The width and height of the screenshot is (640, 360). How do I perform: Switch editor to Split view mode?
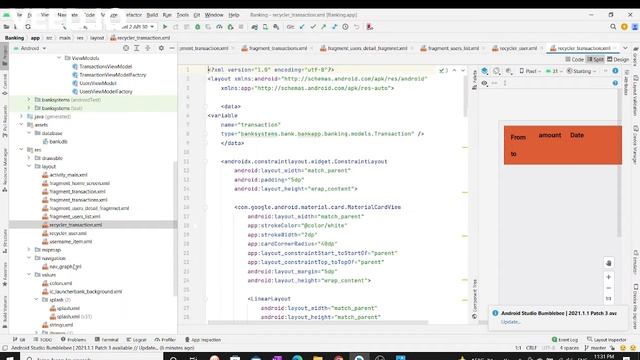pos(596,60)
